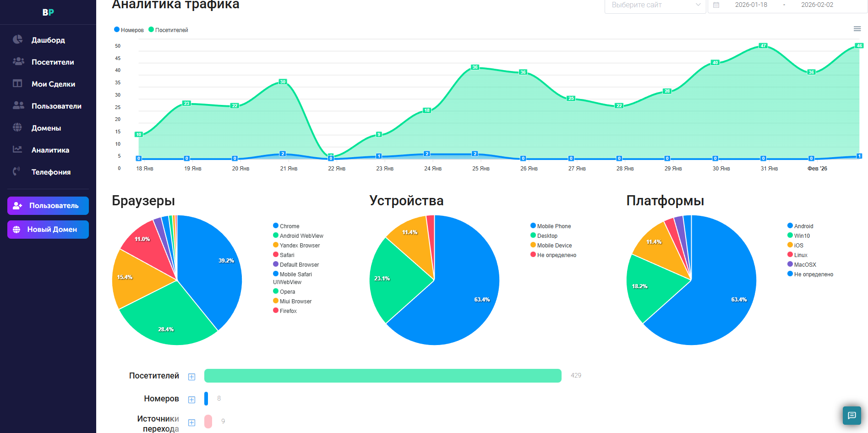Viewport: 868px width, 433px height.
Task: Click the Телефония phone icon
Action: [16, 171]
